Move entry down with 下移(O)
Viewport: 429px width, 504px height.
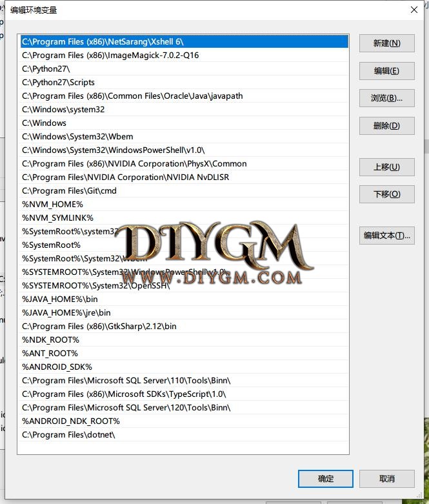[x=387, y=194]
